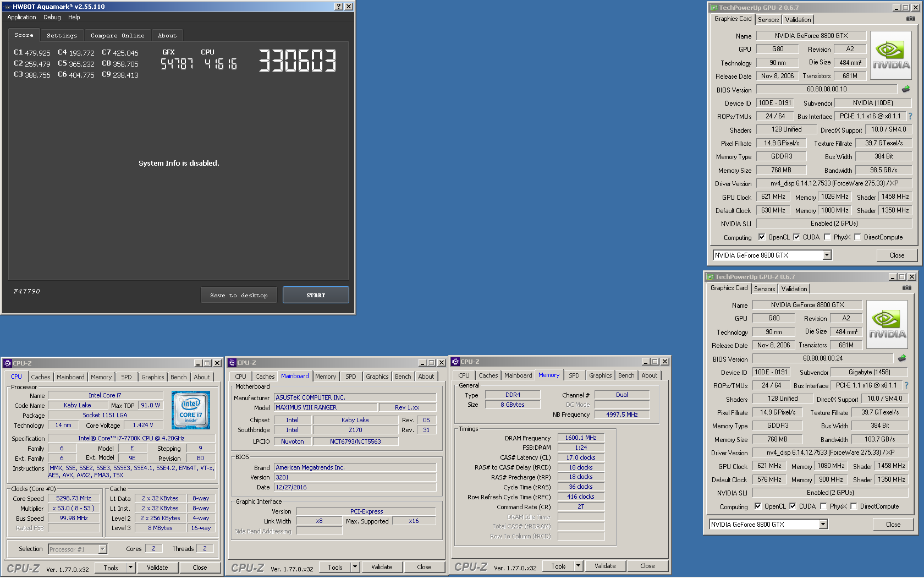Toggle PhysX checkbox in lower GPU-Z
Screen dimensions: 924x578
(x=823, y=506)
